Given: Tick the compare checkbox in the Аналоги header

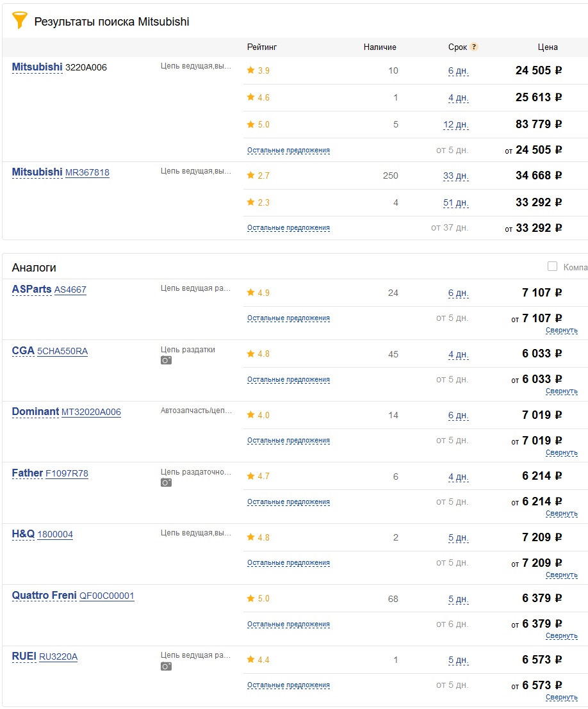Looking at the screenshot, I should tap(552, 266).
